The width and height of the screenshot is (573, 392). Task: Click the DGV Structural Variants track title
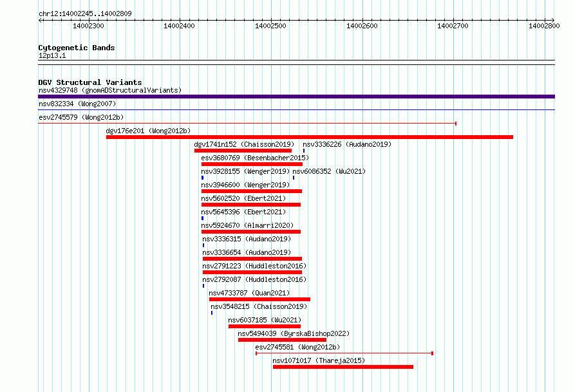(x=90, y=82)
